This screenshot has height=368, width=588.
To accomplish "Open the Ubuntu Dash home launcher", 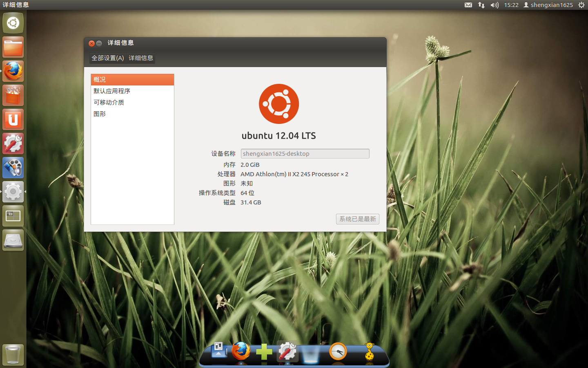I will click(x=13, y=23).
